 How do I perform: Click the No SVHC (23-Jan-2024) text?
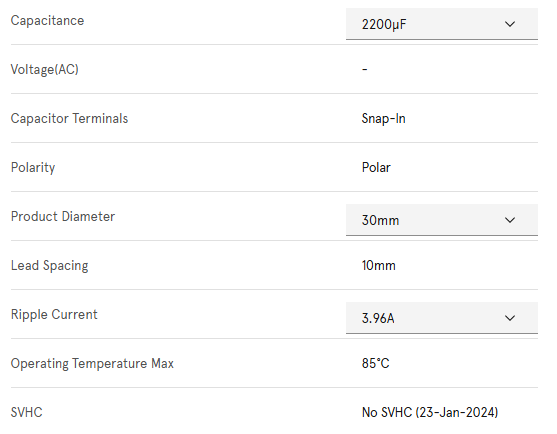[x=430, y=412]
